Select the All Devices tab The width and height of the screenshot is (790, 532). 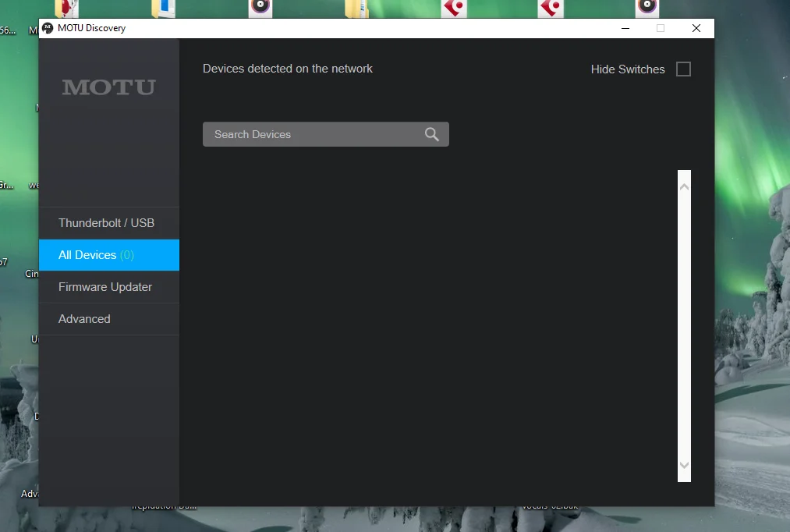point(109,255)
